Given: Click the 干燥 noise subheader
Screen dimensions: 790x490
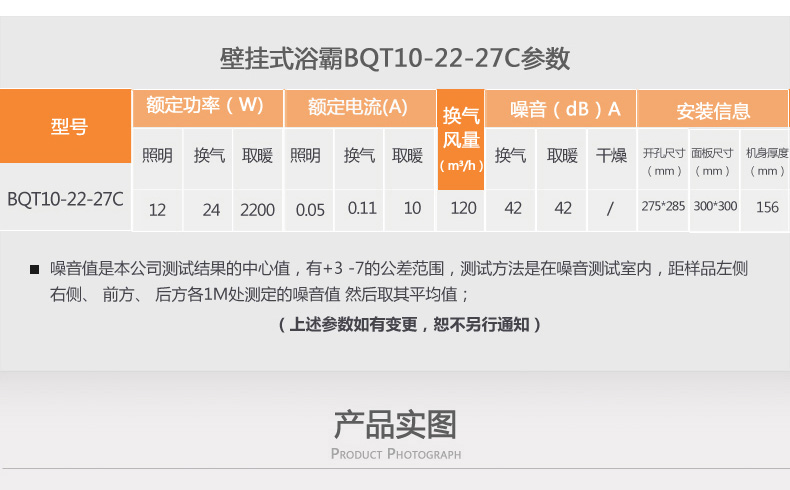Looking at the screenshot, I should tap(611, 156).
